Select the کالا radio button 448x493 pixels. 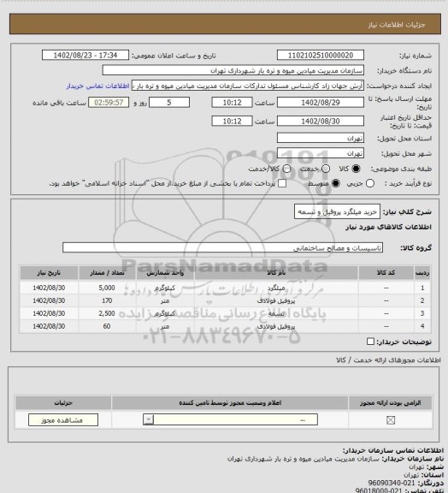point(356,169)
